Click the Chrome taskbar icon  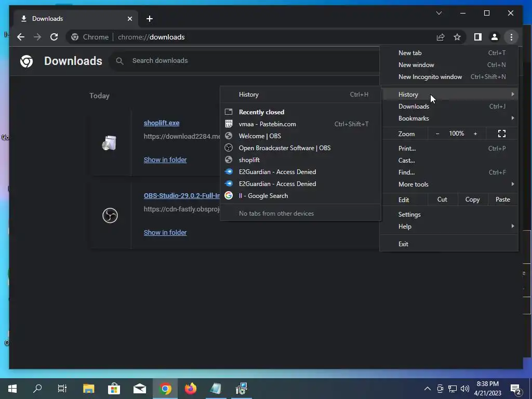point(165,389)
